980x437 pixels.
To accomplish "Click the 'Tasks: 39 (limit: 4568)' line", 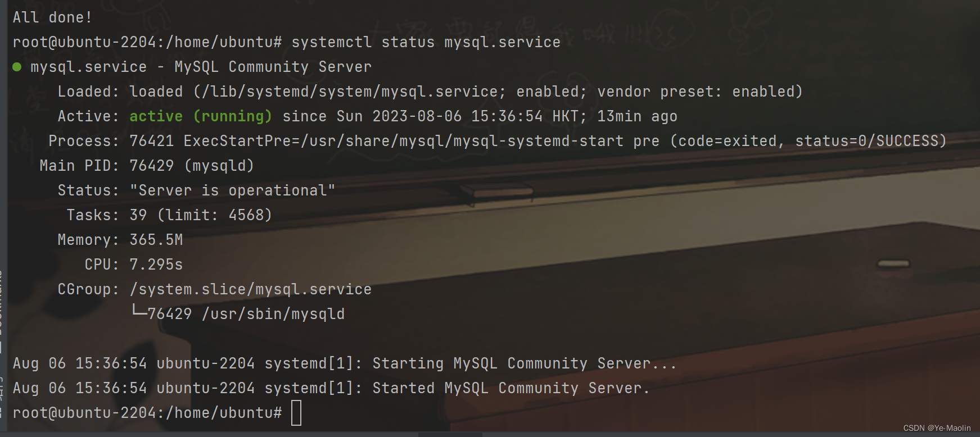I will pyautogui.click(x=169, y=215).
